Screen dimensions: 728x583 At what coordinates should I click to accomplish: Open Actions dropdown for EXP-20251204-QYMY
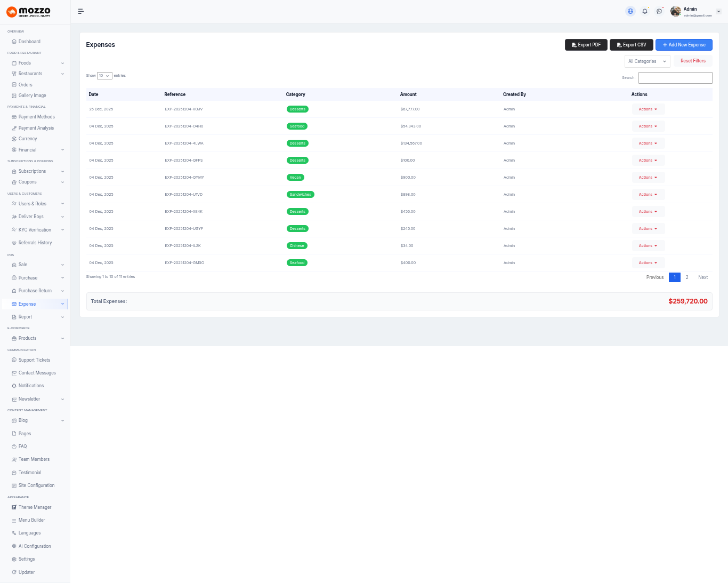click(x=648, y=178)
